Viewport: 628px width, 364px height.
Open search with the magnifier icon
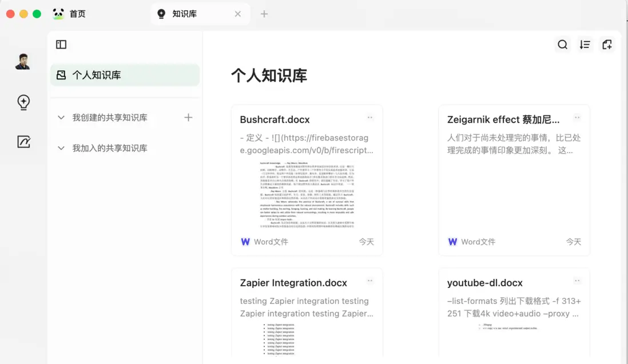pos(562,45)
